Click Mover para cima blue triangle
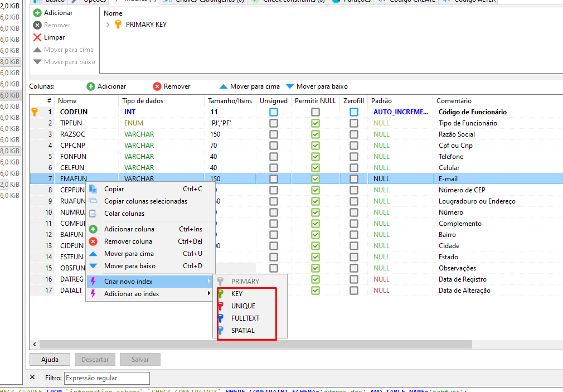Screen dimensions: 563x392 pos(224,86)
